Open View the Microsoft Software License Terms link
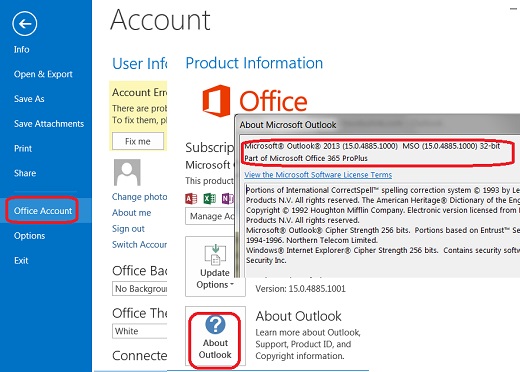The image size is (520, 372). coord(318,175)
